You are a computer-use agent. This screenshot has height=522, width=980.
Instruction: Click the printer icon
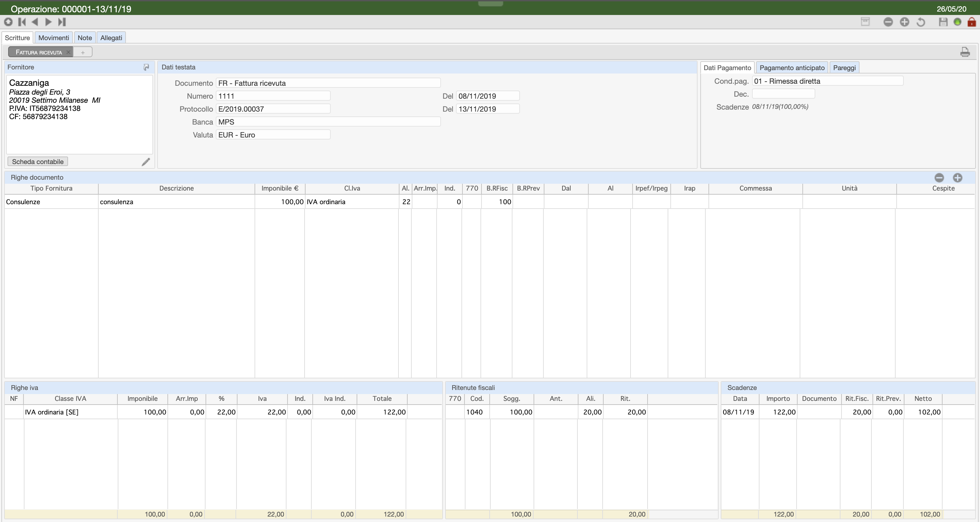pos(965,52)
